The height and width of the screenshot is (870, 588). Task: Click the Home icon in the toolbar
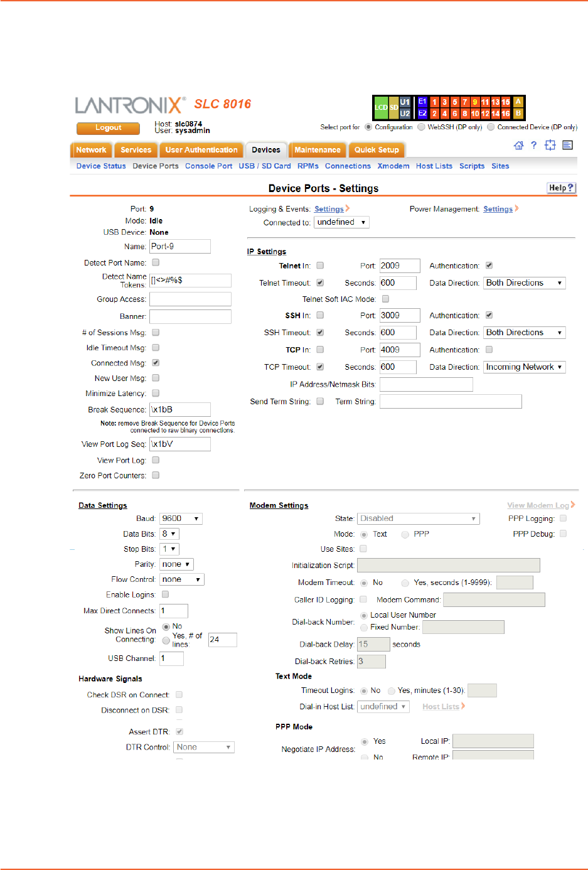tap(518, 146)
